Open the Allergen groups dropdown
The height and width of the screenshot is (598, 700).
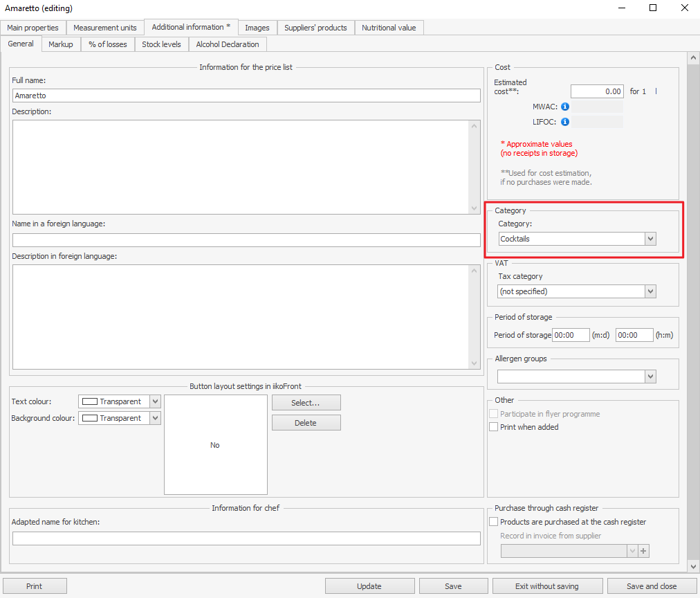(x=650, y=377)
